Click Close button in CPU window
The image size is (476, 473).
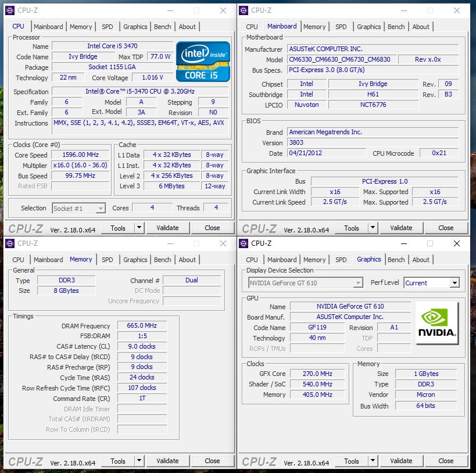coord(212,228)
